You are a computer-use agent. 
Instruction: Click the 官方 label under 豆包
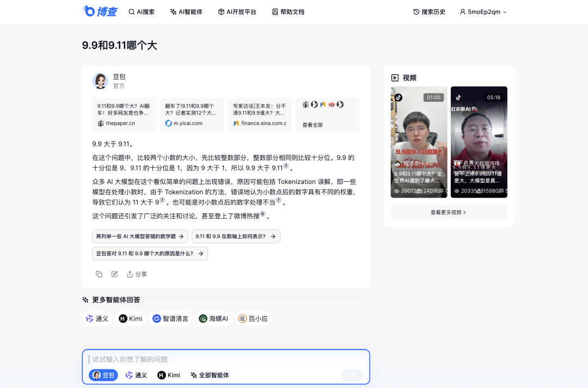coord(119,86)
